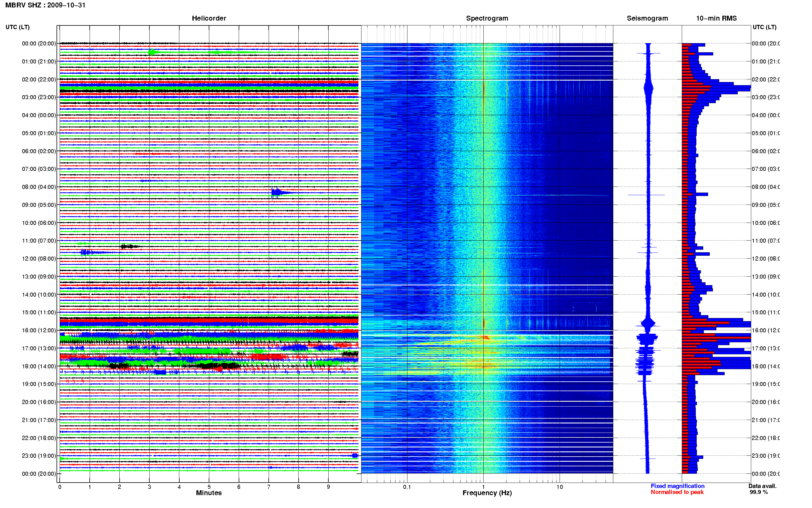812x508 pixels.
Task: Click the 'Spectrogram' panel heading
Action: coord(487,18)
